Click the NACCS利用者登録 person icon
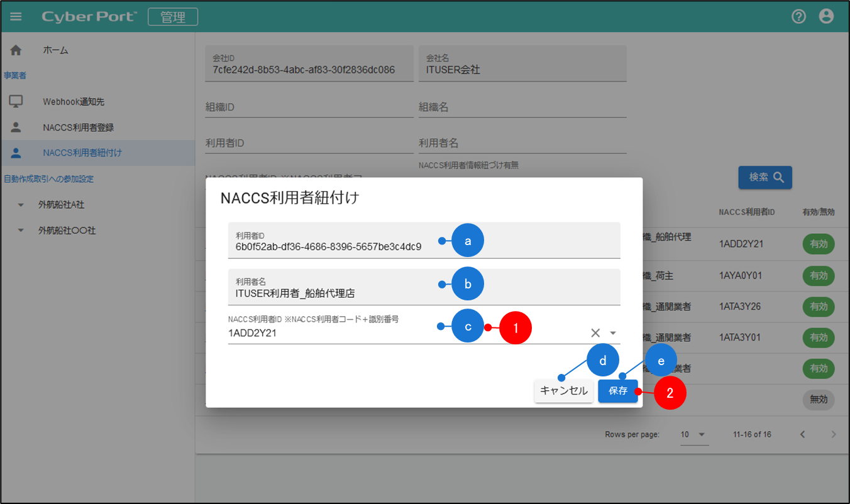This screenshot has width=850, height=504. (16, 128)
